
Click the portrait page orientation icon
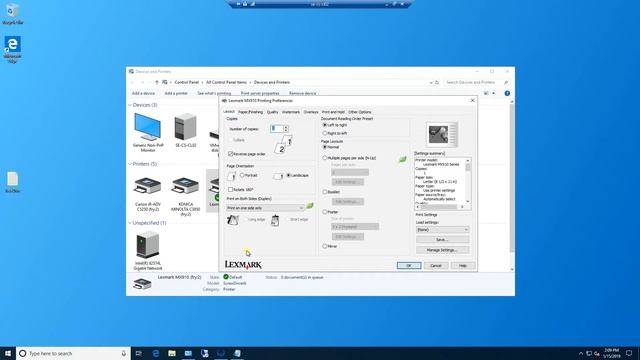(x=231, y=176)
